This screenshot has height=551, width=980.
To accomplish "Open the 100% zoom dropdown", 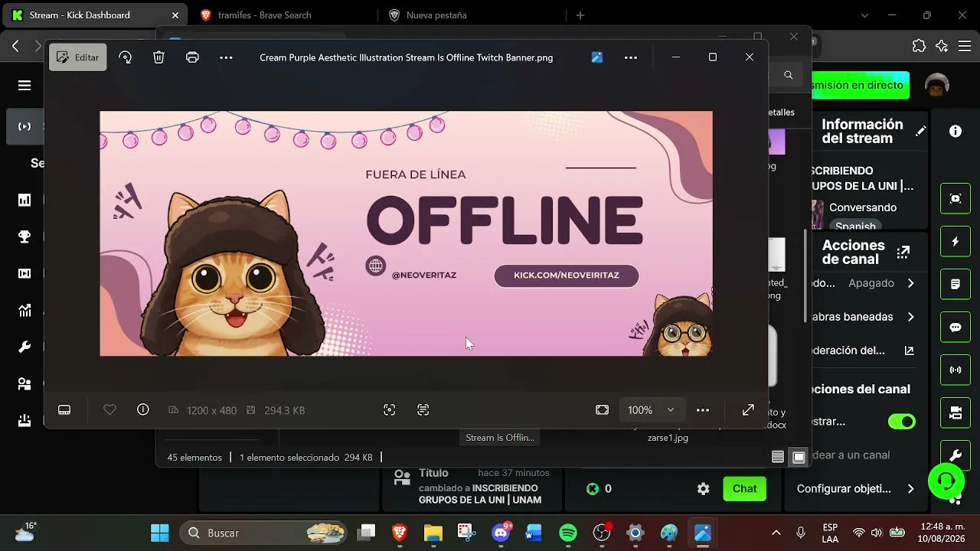I will click(651, 410).
